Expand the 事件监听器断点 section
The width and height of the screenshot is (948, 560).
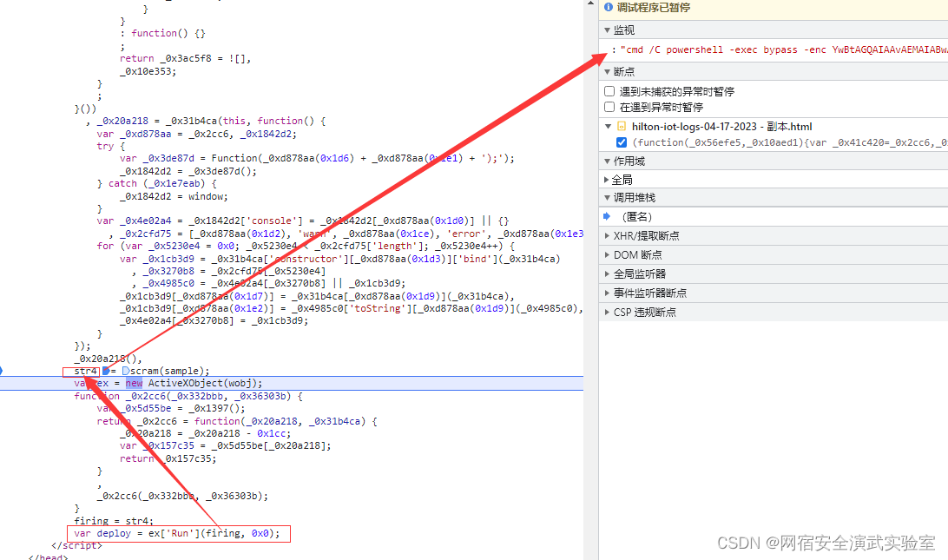coord(607,293)
